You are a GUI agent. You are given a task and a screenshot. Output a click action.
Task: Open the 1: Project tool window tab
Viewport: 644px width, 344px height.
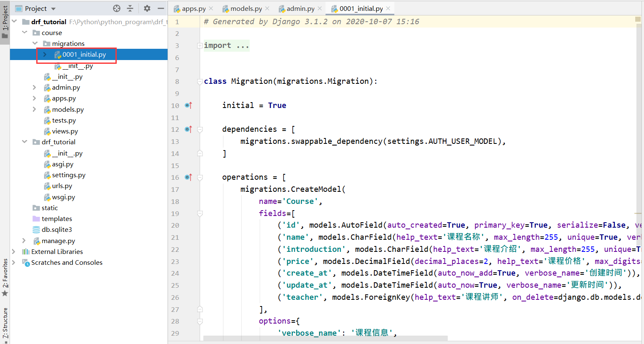[5, 22]
